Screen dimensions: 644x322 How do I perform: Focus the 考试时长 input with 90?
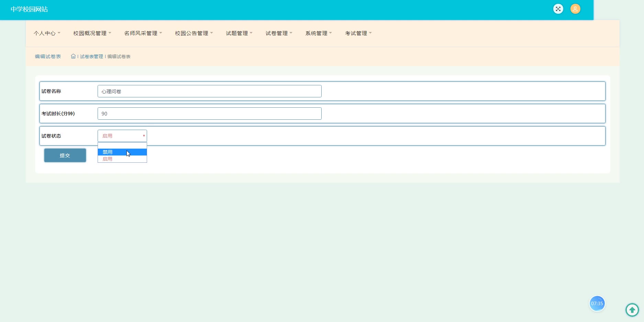[210, 114]
